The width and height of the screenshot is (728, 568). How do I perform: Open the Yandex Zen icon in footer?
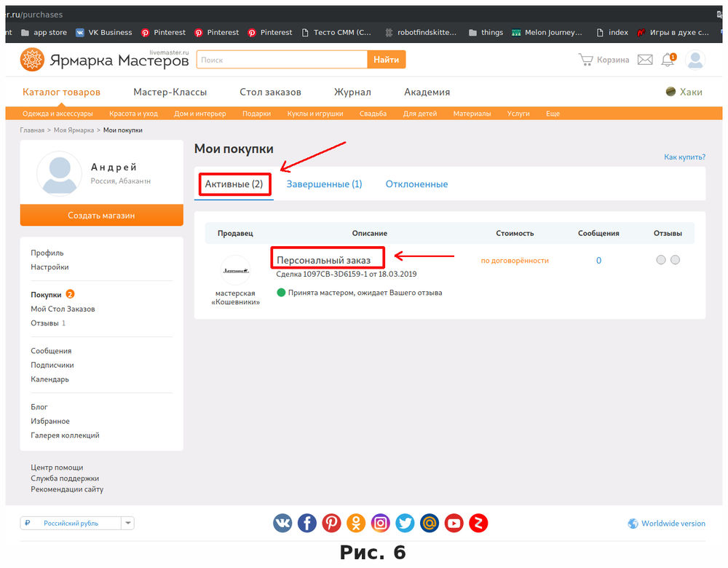click(478, 523)
